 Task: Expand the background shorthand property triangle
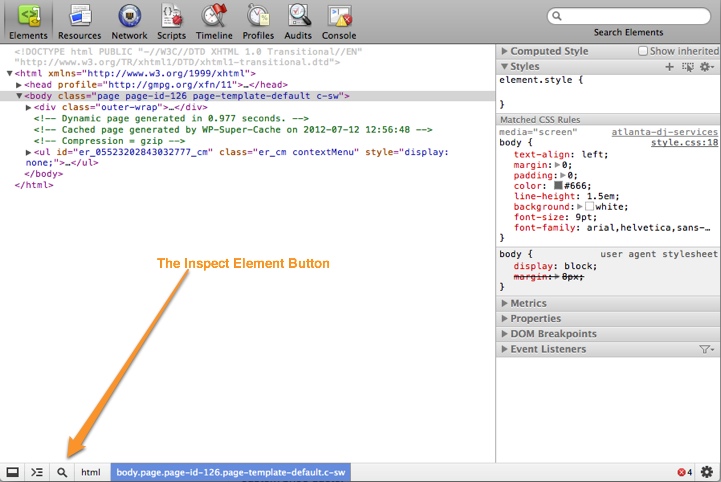coord(580,207)
